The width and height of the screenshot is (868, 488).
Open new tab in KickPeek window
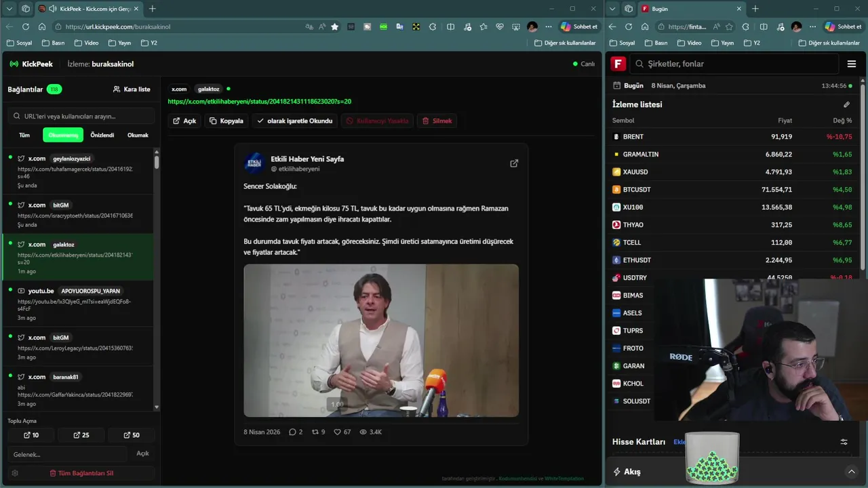(x=153, y=9)
